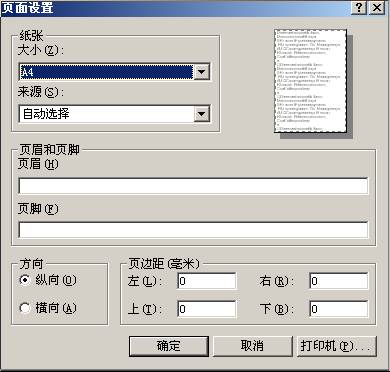This screenshot has width=390, height=372.
Task: Click the 页眉(H) label
Action: pyautogui.click(x=38, y=164)
